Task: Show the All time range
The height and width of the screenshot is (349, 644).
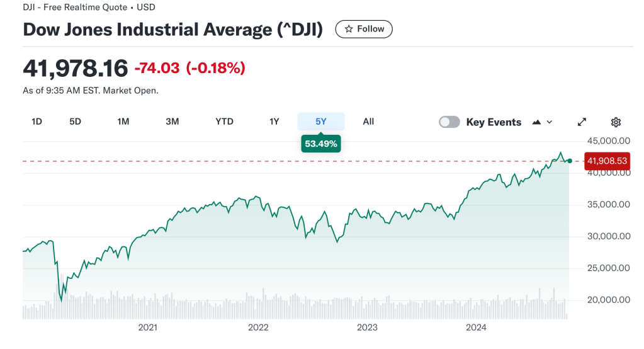Action: 368,122
